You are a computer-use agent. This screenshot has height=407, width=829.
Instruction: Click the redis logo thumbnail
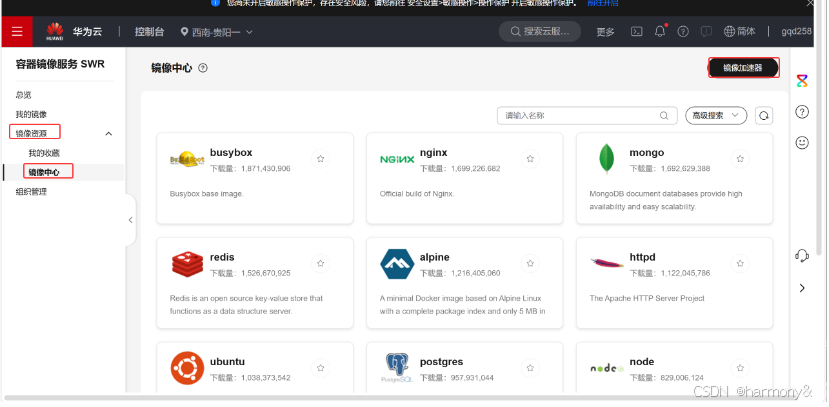(x=187, y=264)
